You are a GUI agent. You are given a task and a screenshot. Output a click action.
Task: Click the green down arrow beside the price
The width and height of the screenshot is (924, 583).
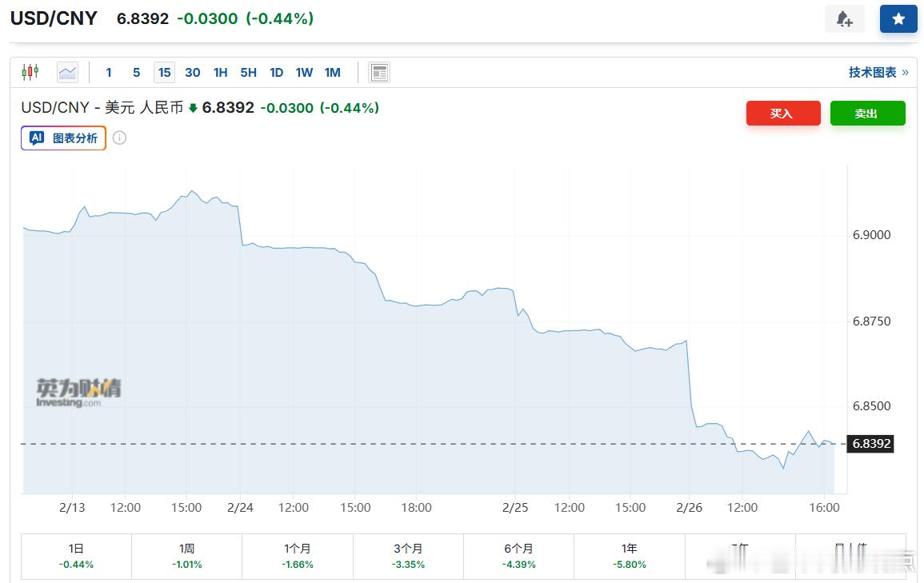193,108
